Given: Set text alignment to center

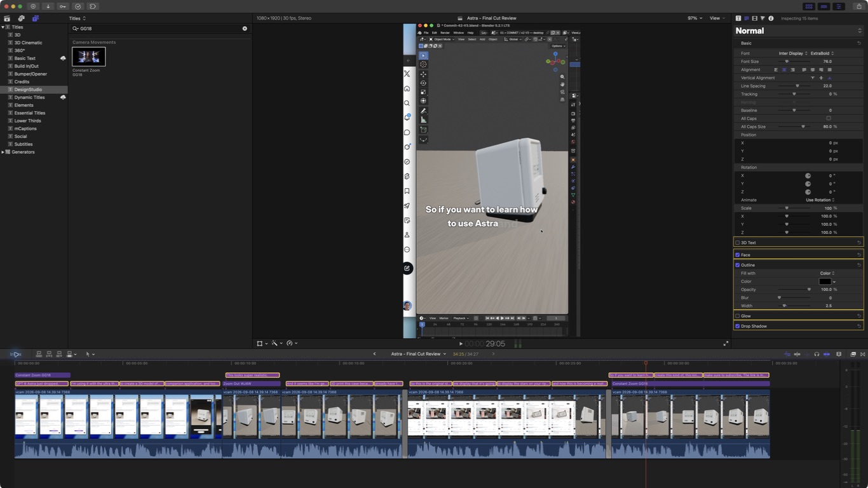Looking at the screenshot, I should (x=784, y=70).
